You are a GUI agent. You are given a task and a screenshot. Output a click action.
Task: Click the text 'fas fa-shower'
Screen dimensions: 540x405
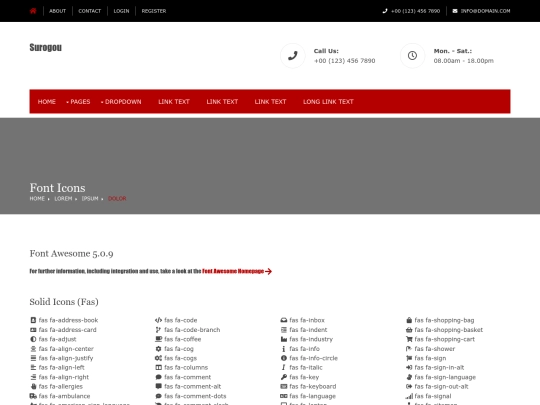(435, 349)
